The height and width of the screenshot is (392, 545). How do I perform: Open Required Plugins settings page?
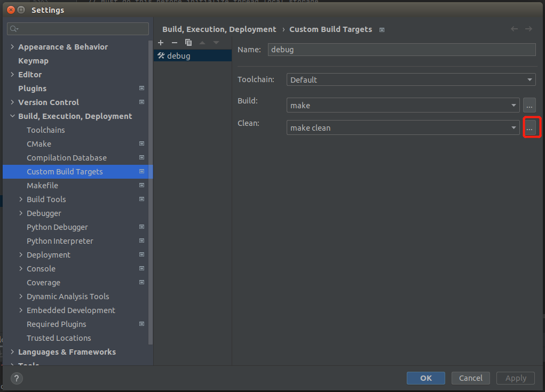[x=56, y=325]
